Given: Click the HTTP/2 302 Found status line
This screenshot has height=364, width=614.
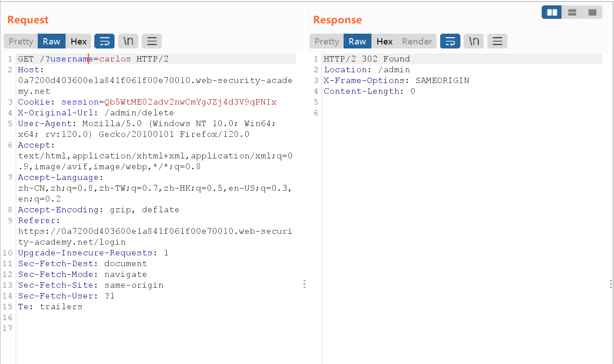Looking at the screenshot, I should click(367, 59).
